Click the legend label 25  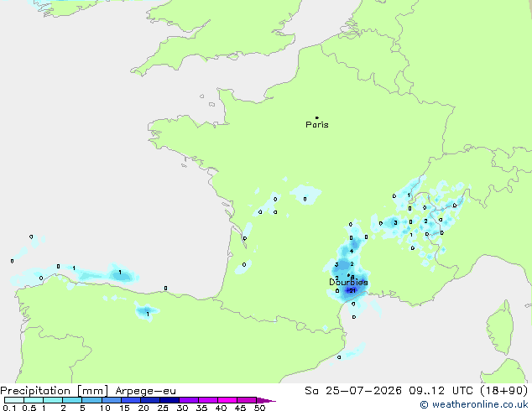tap(163, 408)
